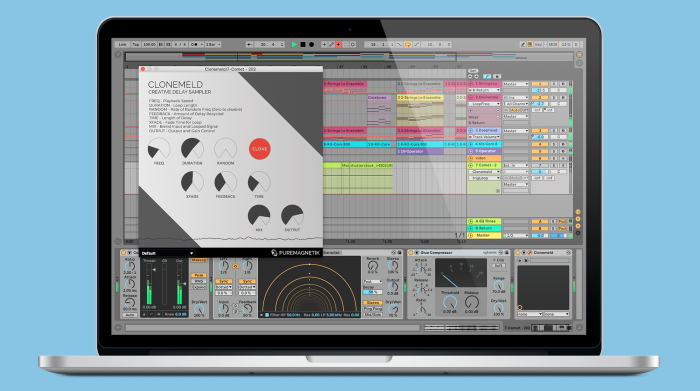Select the Master track header

[x=485, y=235]
